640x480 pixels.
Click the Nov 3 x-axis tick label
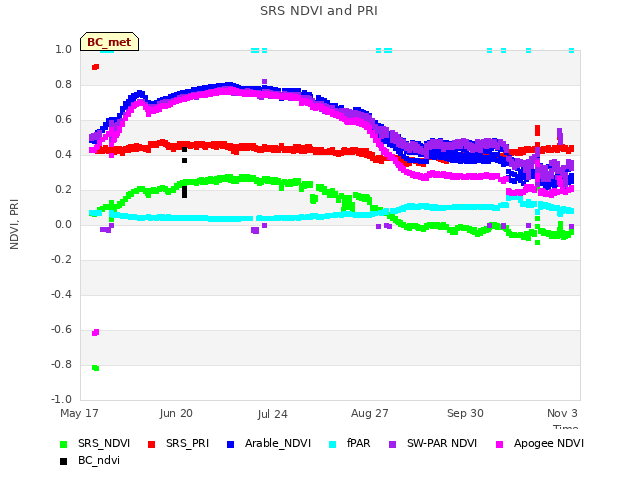pos(562,413)
